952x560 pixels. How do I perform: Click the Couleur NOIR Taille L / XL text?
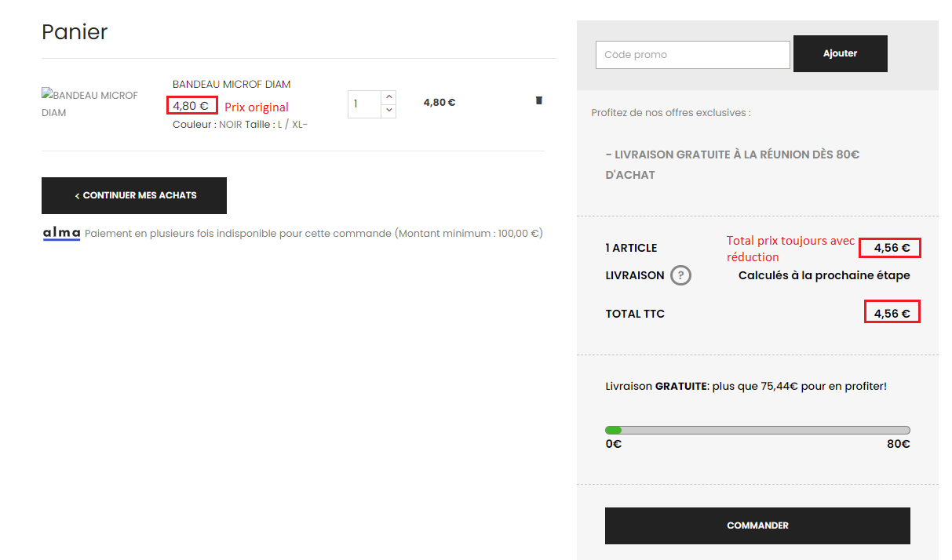[239, 125]
